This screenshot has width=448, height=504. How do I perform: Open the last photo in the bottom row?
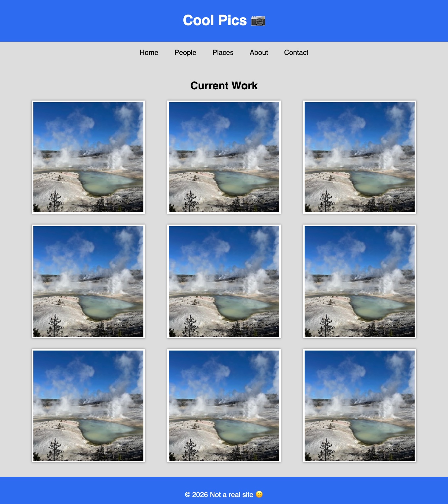point(359,405)
